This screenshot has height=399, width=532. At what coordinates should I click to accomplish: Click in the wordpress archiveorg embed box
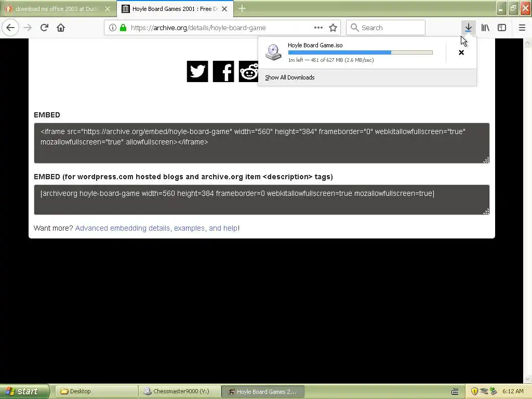point(262,199)
